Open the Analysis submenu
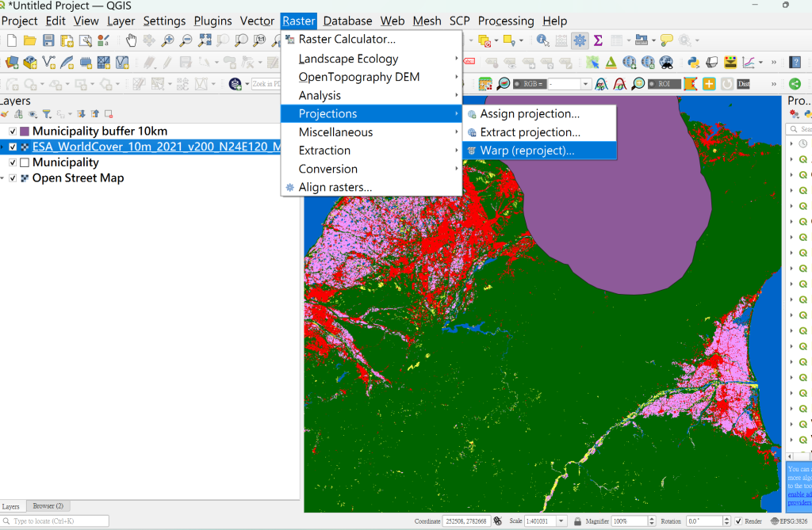 [371, 95]
